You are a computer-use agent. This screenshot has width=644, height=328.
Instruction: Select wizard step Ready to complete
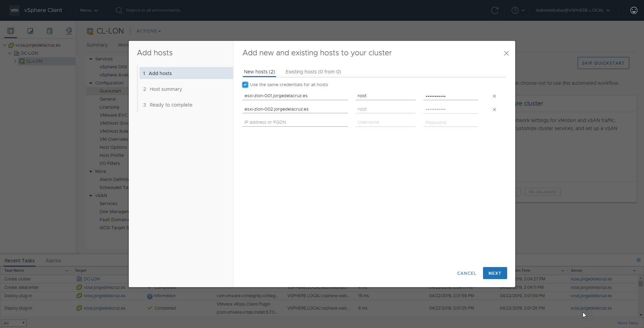coord(186,105)
